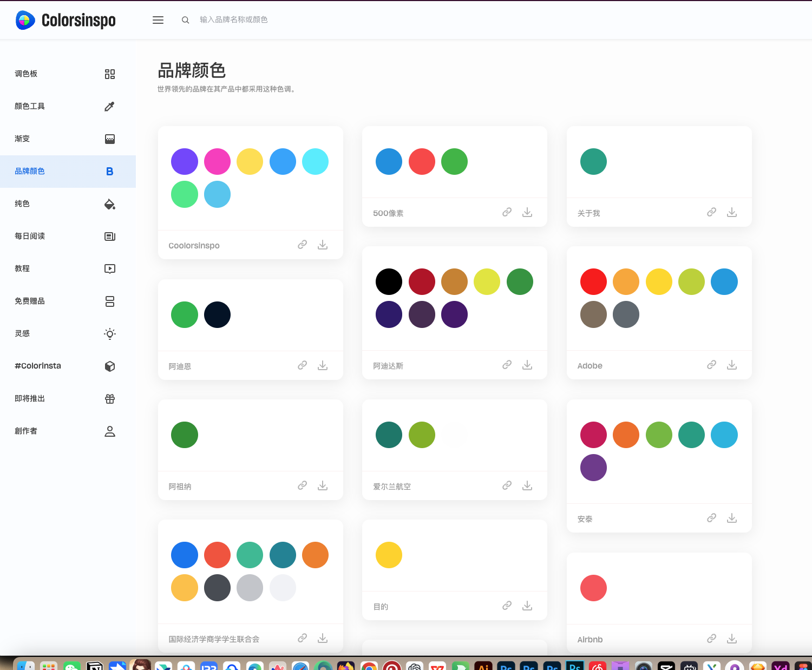Screen dimensions: 812x670
Task: Download the 国际经济学商学学生联合会 palette
Action: pyautogui.click(x=323, y=638)
